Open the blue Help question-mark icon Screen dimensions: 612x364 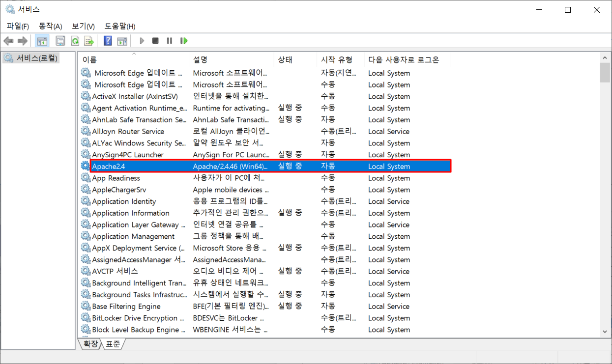coord(108,41)
